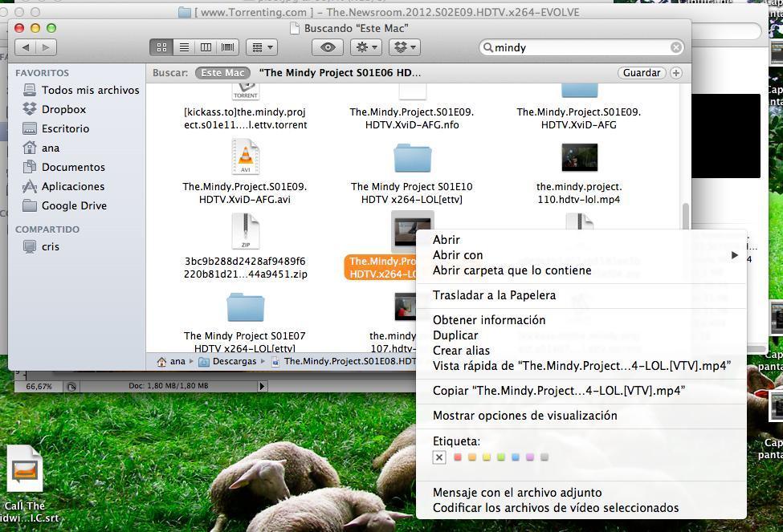Switch Finder to column view

pyautogui.click(x=206, y=47)
